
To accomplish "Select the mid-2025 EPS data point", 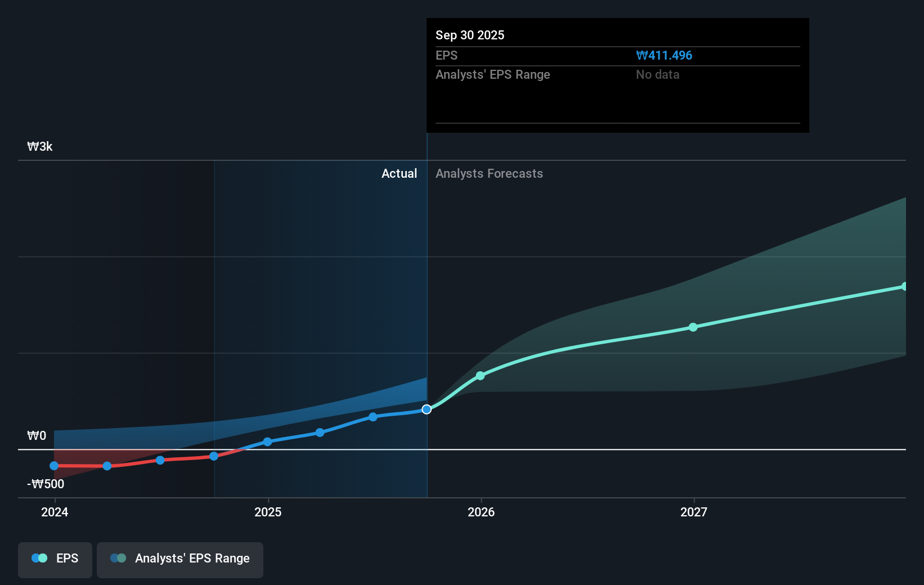I will tap(373, 417).
